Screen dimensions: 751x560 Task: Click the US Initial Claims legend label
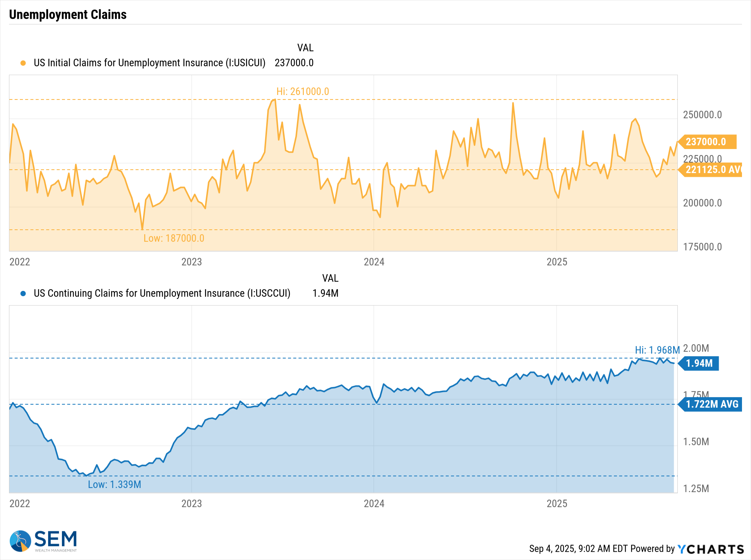pos(149,63)
